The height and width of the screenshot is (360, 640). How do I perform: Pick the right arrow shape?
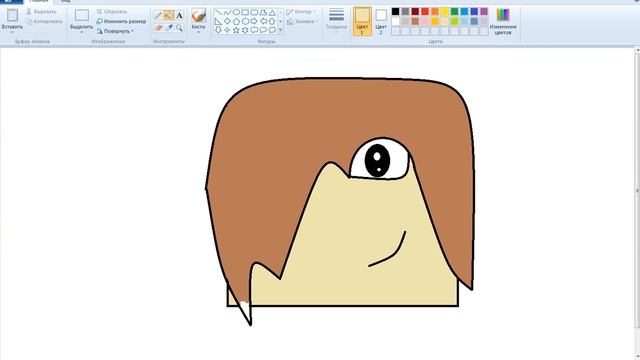click(x=254, y=21)
